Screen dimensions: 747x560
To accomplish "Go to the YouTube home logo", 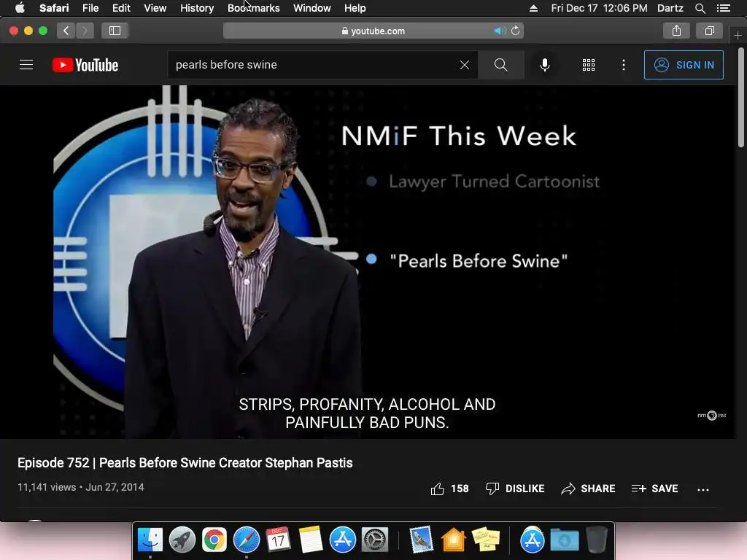I will point(85,65).
